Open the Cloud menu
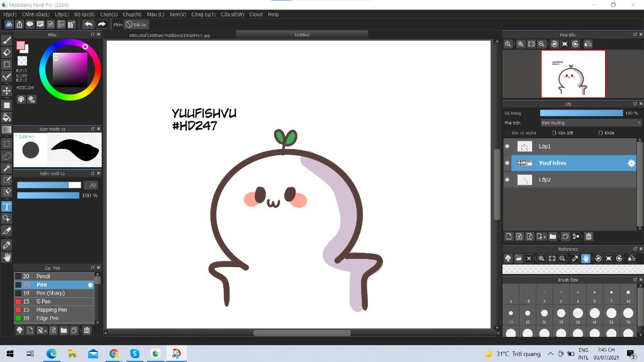 [256, 14]
